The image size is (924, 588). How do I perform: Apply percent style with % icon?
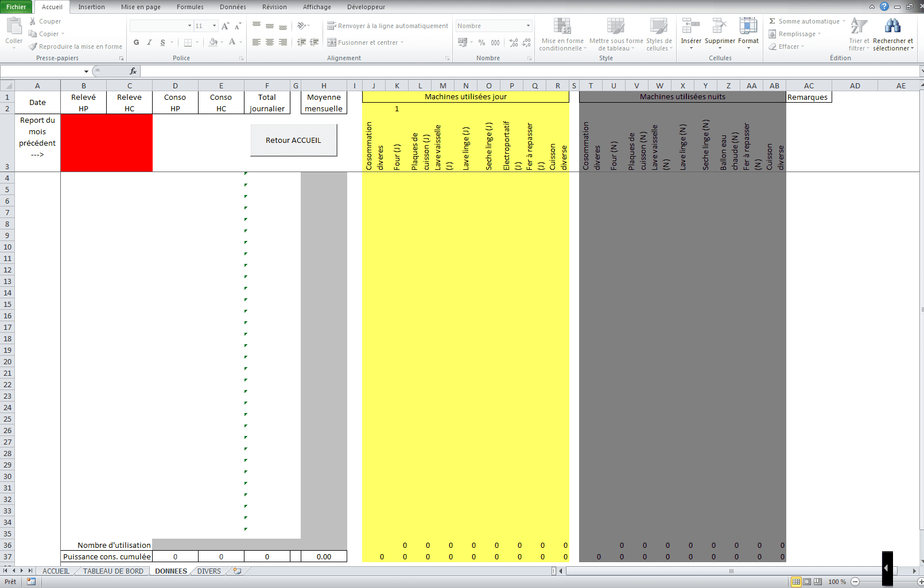(482, 42)
